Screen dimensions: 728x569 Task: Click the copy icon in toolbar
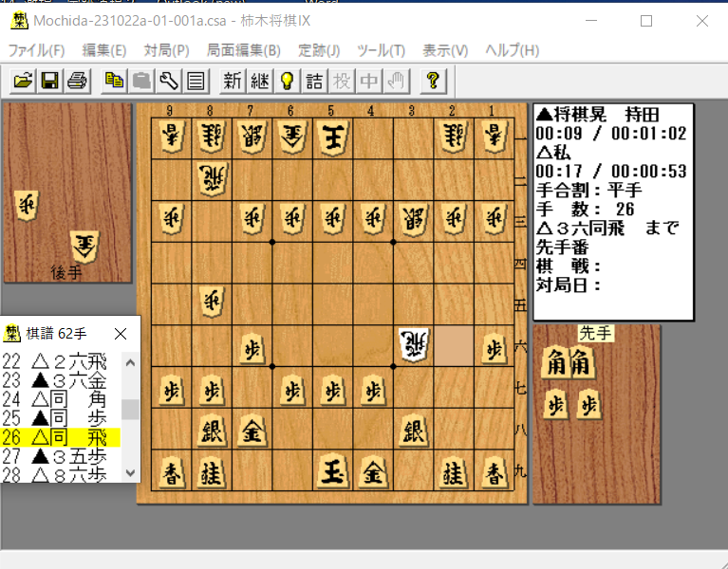(x=114, y=82)
